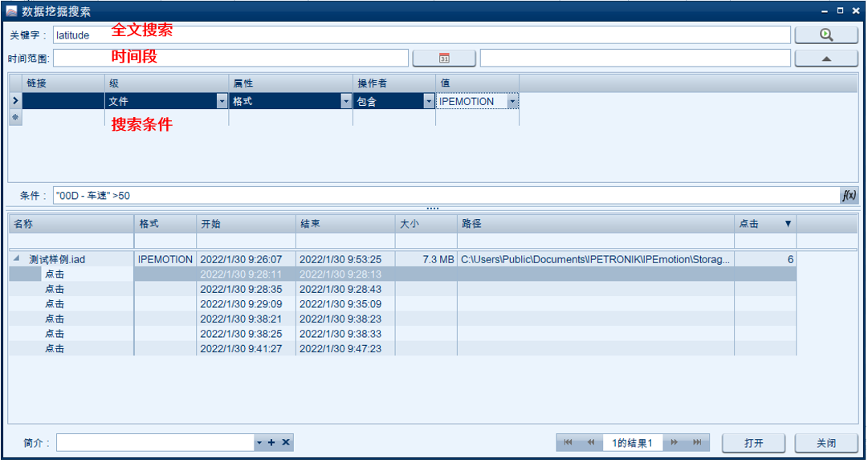
Task: Click the new-row asterisk marker
Action: point(15,116)
